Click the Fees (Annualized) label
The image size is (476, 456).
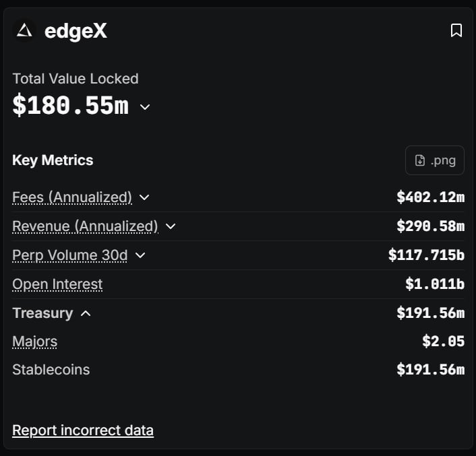pyautogui.click(x=72, y=197)
